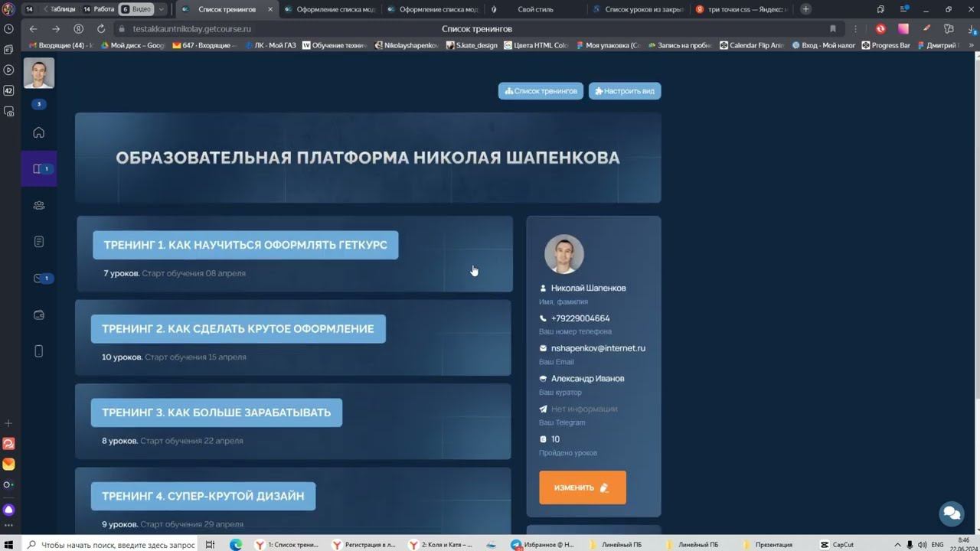Switch to the Список уроков из закрыт tab
Image resolution: width=980 pixels, height=551 pixels.
(638, 9)
